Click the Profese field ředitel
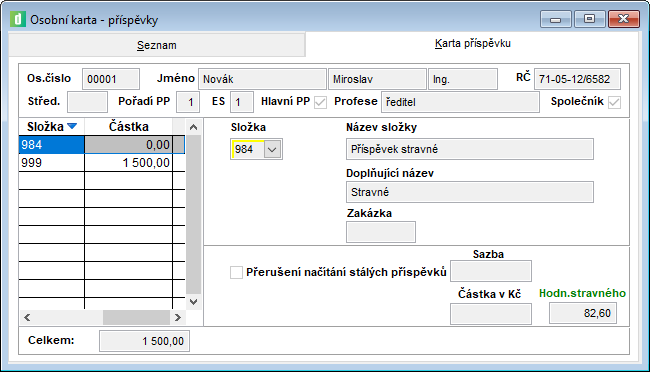Screen dimensions: 650x372 click(460, 102)
